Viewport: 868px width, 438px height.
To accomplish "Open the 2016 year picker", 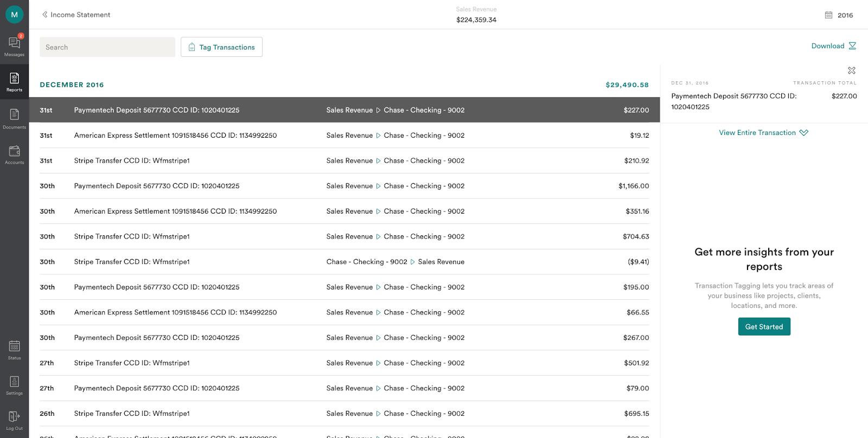I will (x=839, y=15).
